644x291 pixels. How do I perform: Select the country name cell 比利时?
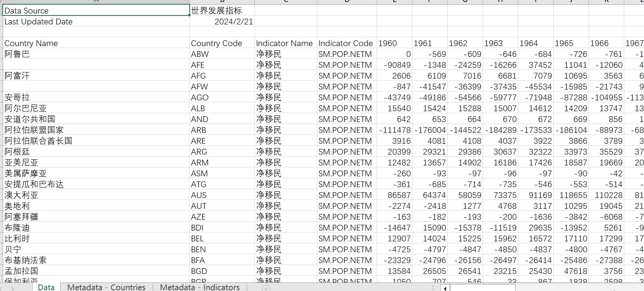(96, 238)
